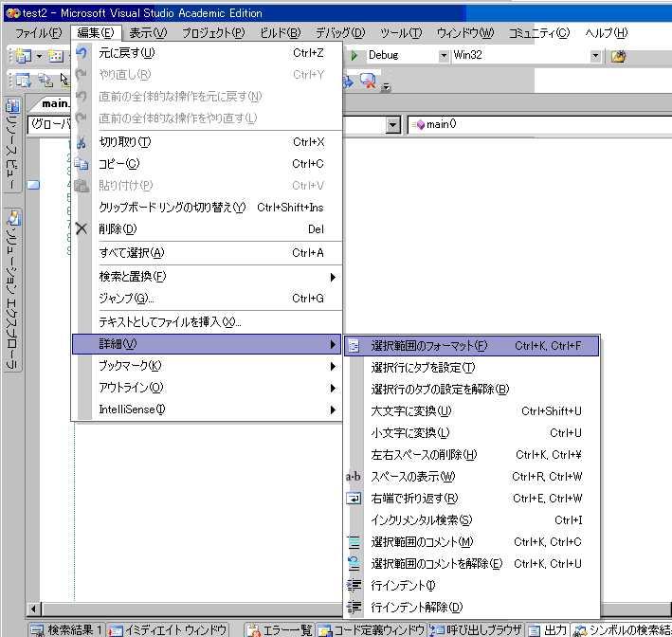The image size is (672, 637).
Task: Switch to the エラー一覧 tab
Action: [x=280, y=629]
